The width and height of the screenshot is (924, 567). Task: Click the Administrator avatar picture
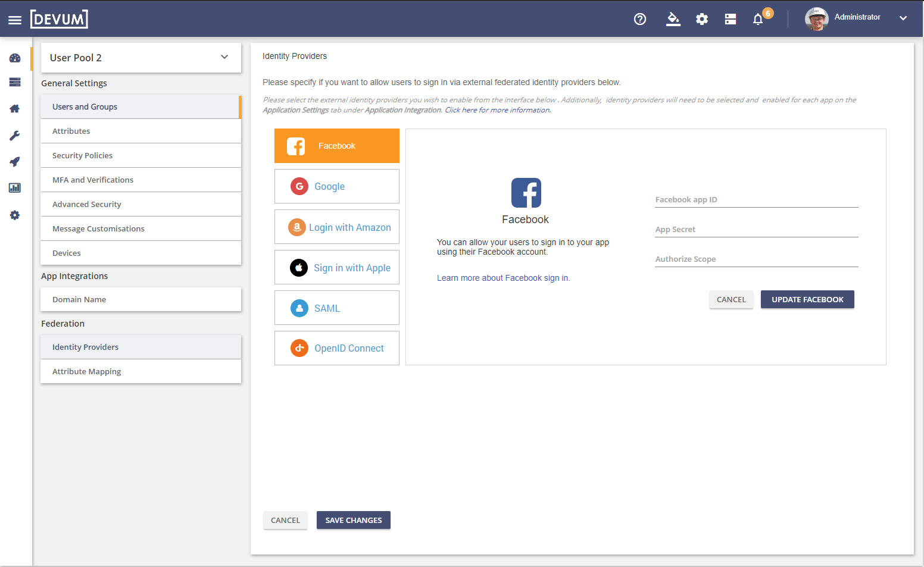pyautogui.click(x=817, y=19)
